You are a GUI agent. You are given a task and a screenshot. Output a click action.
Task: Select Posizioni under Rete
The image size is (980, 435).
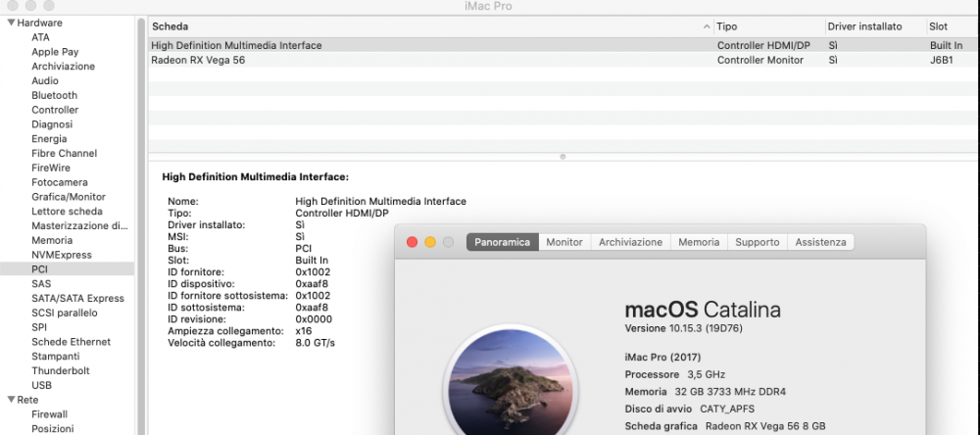pyautogui.click(x=53, y=429)
